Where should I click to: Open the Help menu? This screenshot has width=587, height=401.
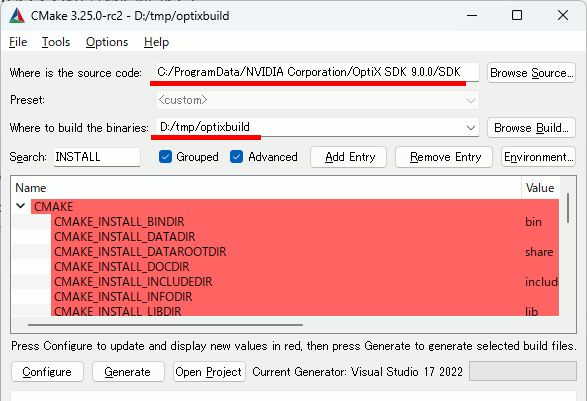(156, 42)
